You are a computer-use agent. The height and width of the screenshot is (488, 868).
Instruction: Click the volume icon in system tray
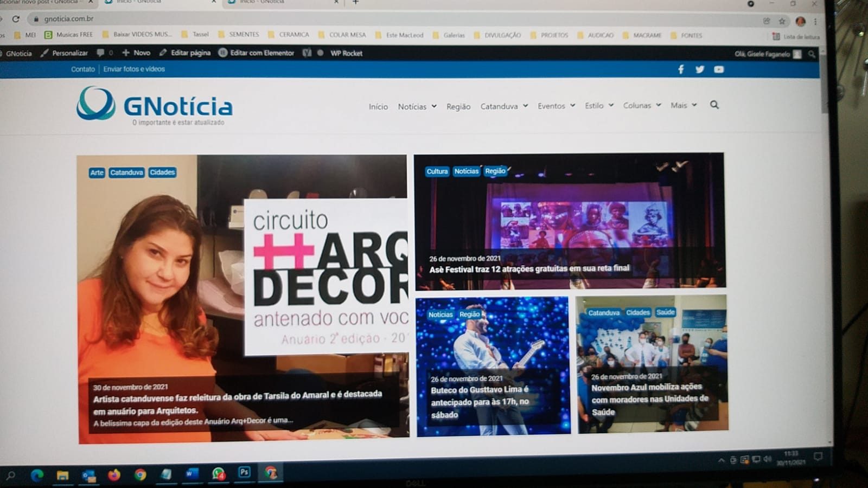pos(767,459)
